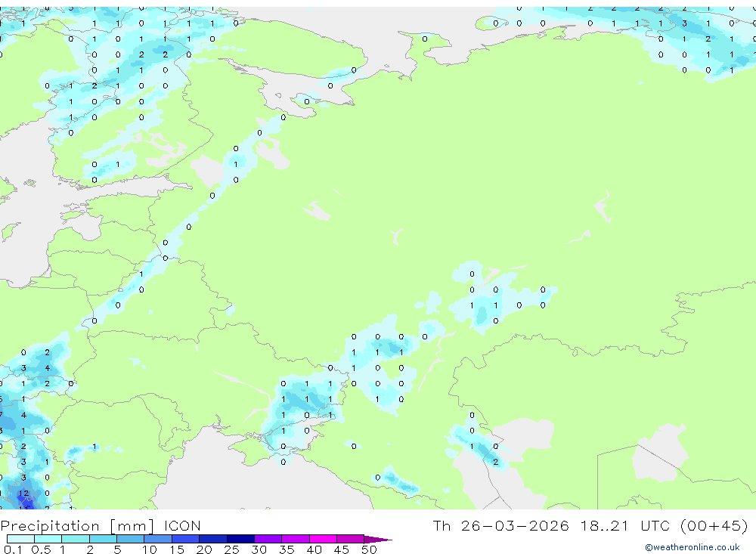Select the 20–25 mm dark blue swatch
The height and width of the screenshot is (554, 756).
[x=213, y=539]
